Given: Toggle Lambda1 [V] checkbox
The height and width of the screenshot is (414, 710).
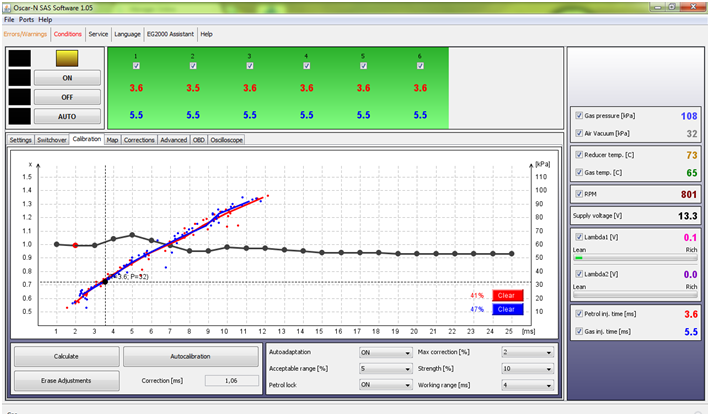Looking at the screenshot, I should [x=579, y=237].
